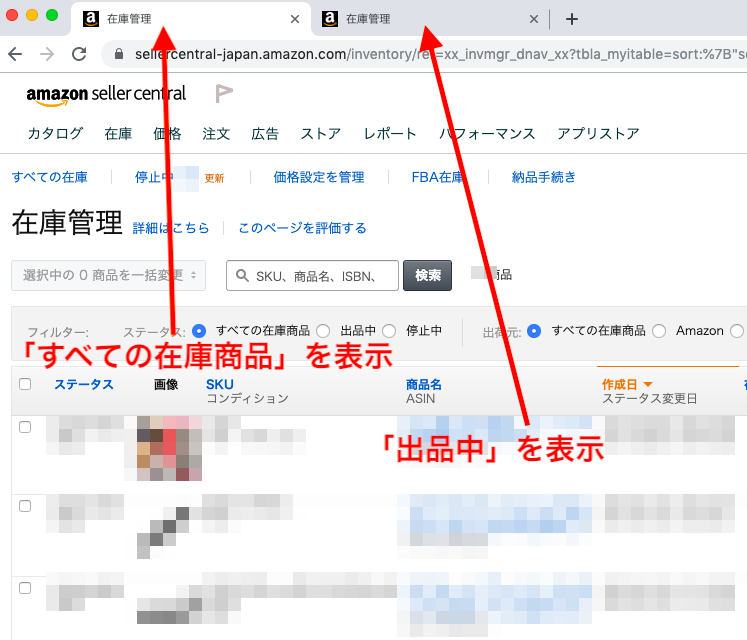Open the 注文 menu
The image size is (747, 640).
click(x=216, y=133)
